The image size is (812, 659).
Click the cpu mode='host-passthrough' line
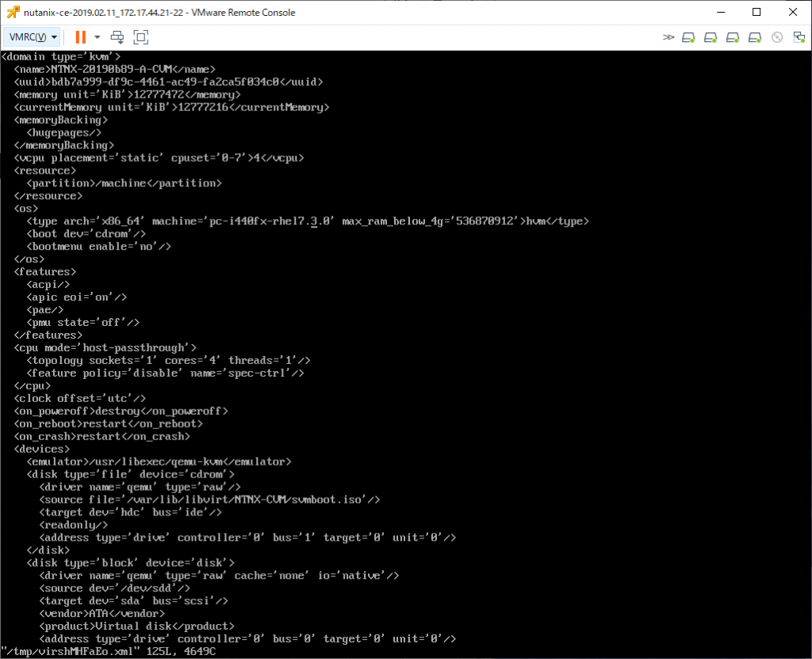[x=105, y=347]
